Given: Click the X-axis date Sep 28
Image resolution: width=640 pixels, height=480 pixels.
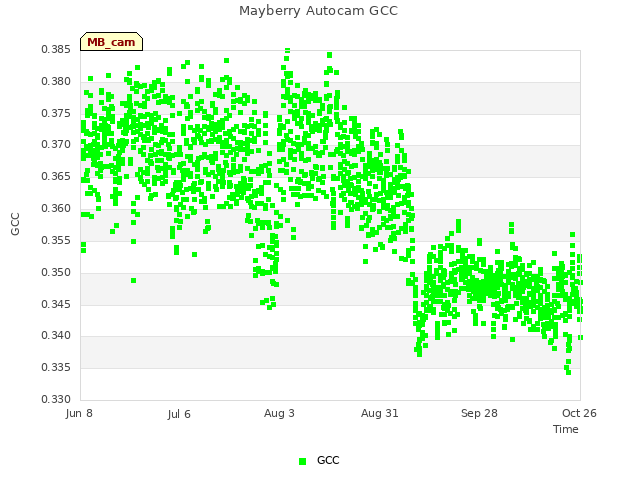Looking at the screenshot, I should [x=479, y=413].
